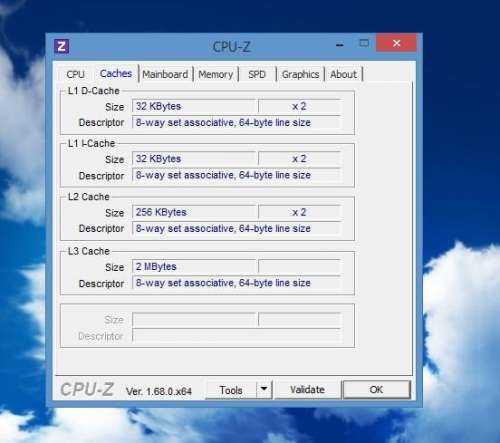
Task: Click the L1 D-Cache descriptor field
Action: (236, 123)
